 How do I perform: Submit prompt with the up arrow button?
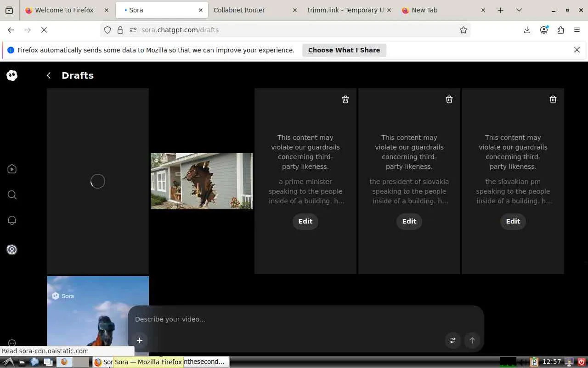[x=472, y=340]
